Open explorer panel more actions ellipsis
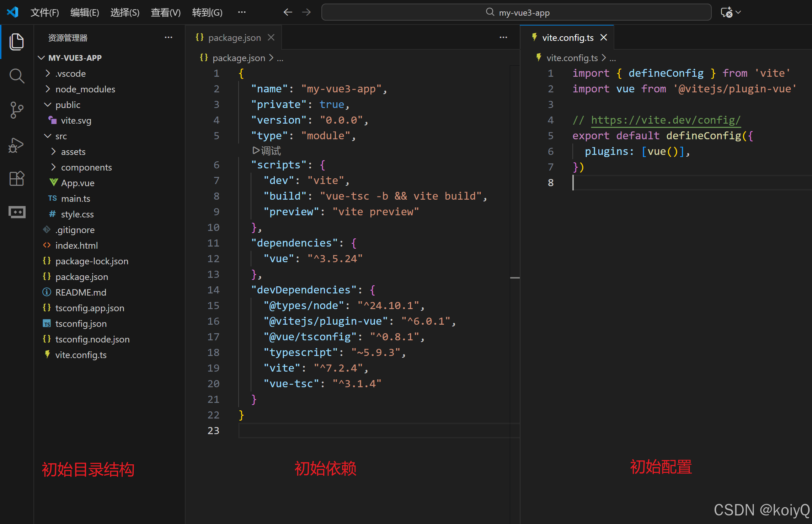Image resolution: width=812 pixels, height=524 pixels. tap(168, 38)
